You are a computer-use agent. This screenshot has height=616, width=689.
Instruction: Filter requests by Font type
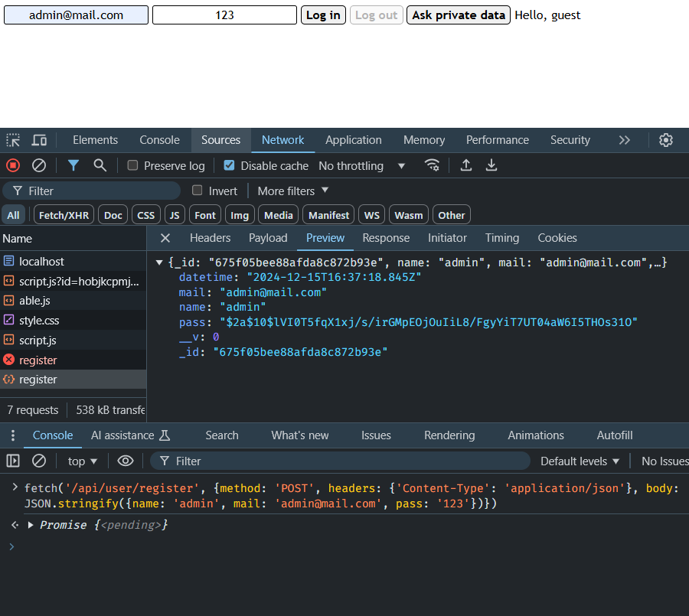[x=205, y=215]
